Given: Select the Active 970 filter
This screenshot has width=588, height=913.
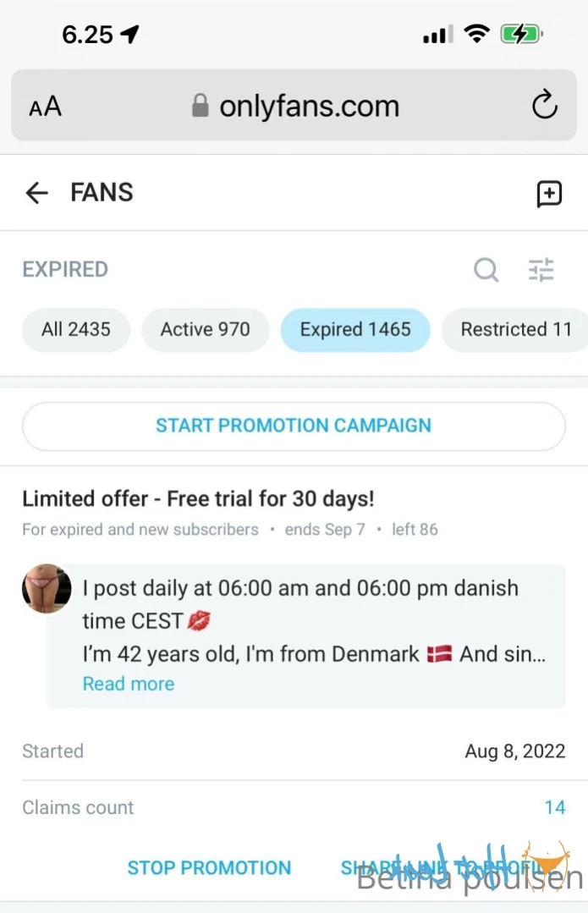Looking at the screenshot, I should (206, 329).
